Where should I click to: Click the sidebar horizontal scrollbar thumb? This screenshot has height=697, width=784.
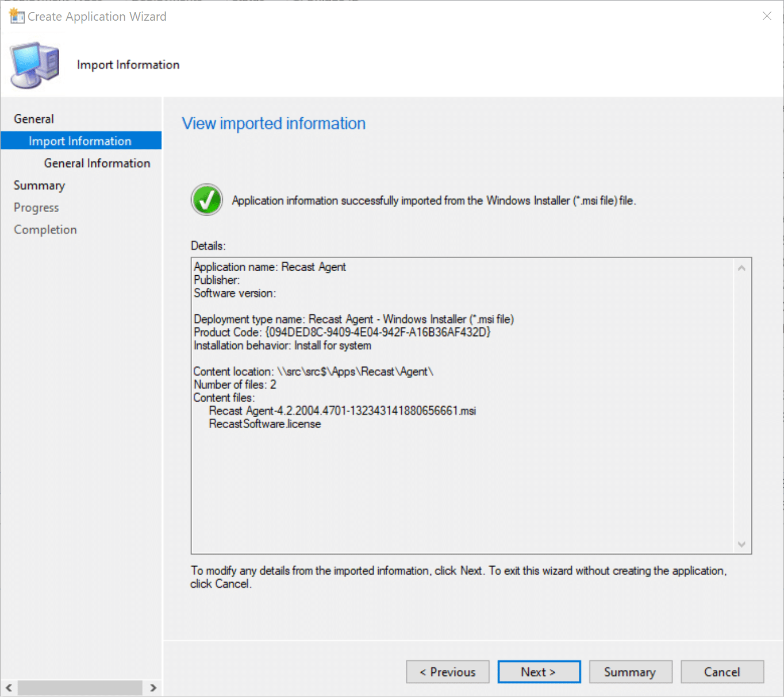click(x=80, y=688)
